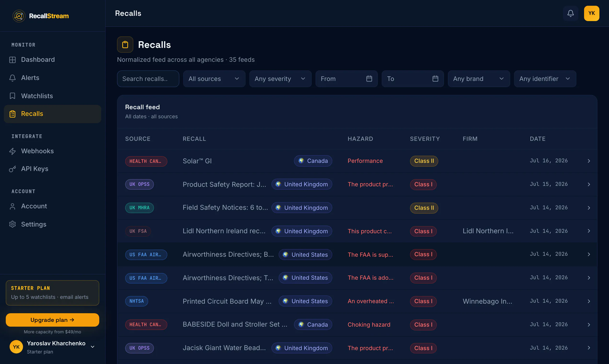Click the To date field

click(x=413, y=79)
